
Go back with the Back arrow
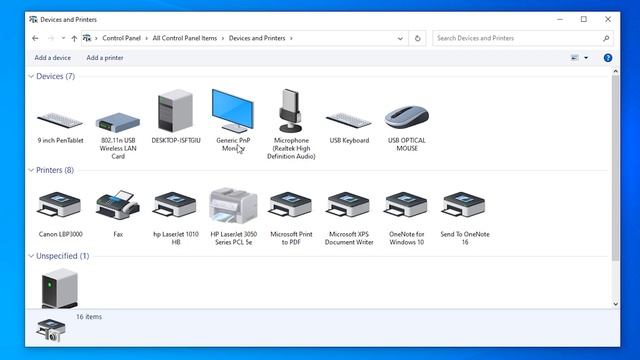pos(35,38)
